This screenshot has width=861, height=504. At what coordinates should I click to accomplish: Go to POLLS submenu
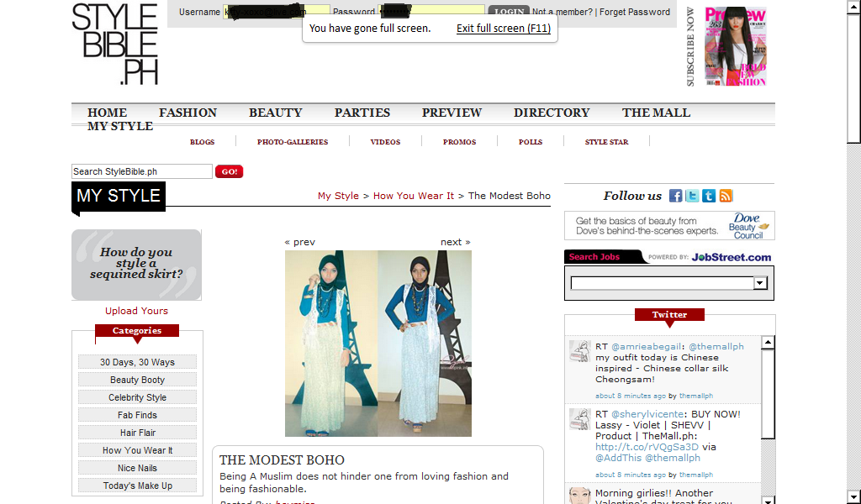coord(531,142)
